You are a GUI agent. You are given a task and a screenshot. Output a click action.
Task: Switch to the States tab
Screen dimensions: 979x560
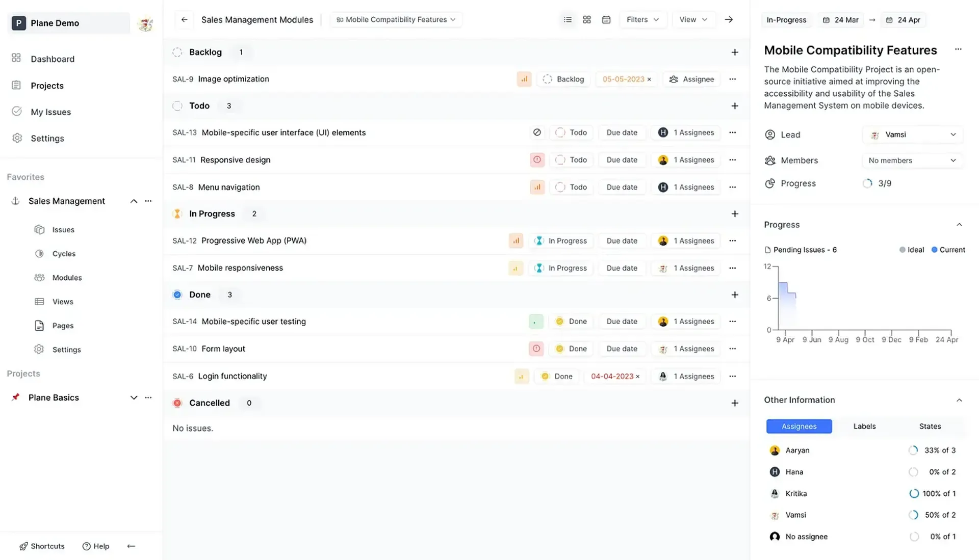tap(930, 426)
